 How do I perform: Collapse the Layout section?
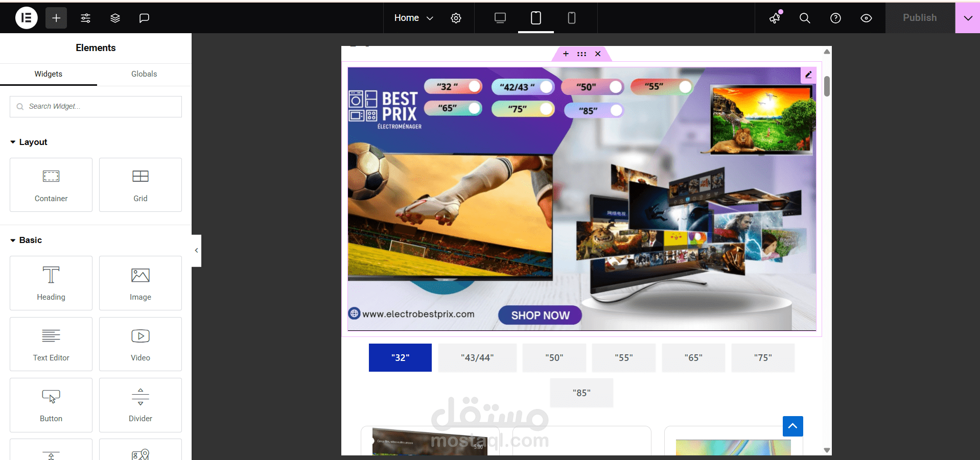[29, 142]
